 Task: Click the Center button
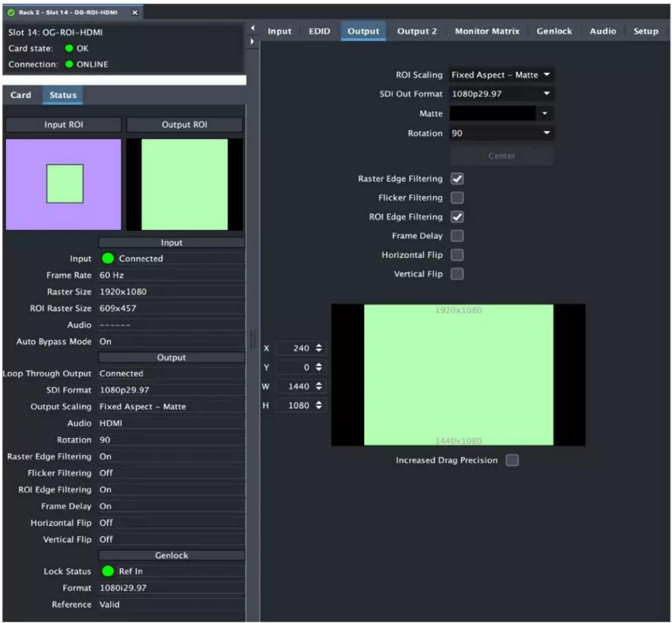point(501,156)
